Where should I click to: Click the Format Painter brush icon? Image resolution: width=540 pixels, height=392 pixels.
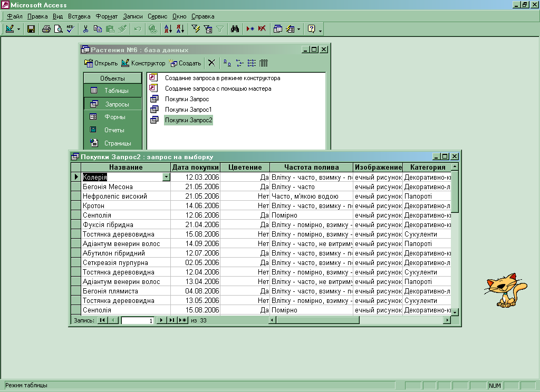pos(122,29)
